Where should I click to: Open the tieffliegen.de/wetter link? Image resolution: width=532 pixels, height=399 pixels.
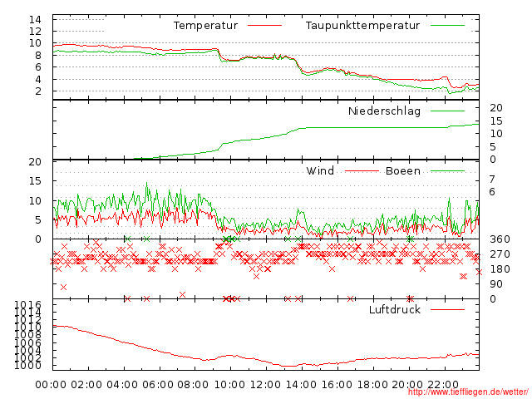[468, 392]
